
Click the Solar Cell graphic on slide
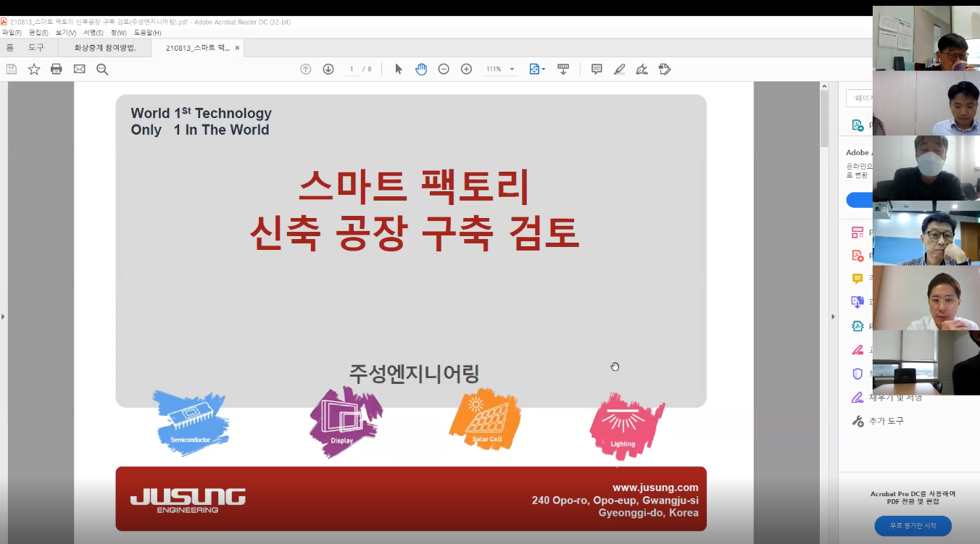click(485, 419)
